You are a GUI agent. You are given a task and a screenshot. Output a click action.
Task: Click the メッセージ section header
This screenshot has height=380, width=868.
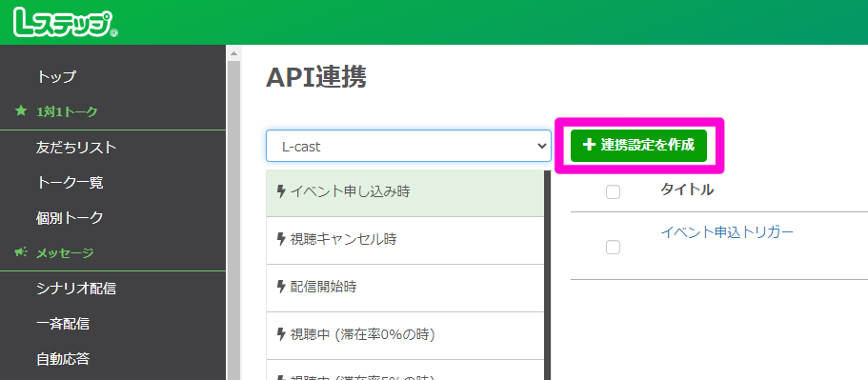(65, 252)
